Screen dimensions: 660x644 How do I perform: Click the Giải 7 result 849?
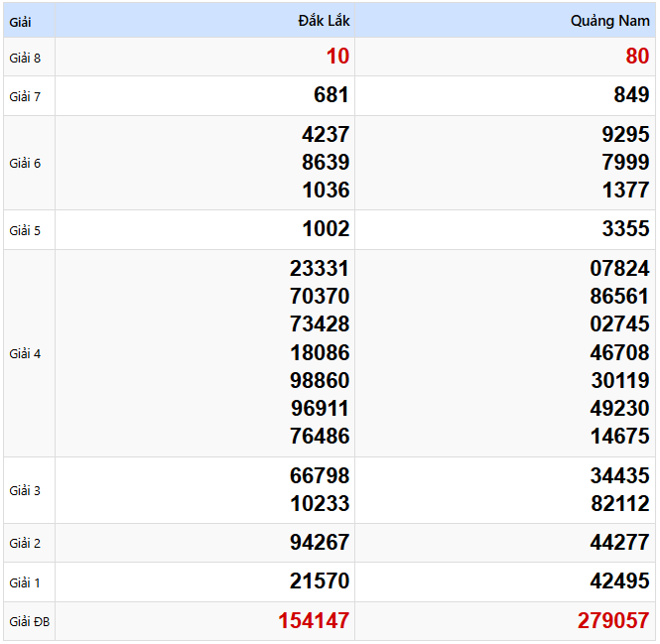coord(631,95)
